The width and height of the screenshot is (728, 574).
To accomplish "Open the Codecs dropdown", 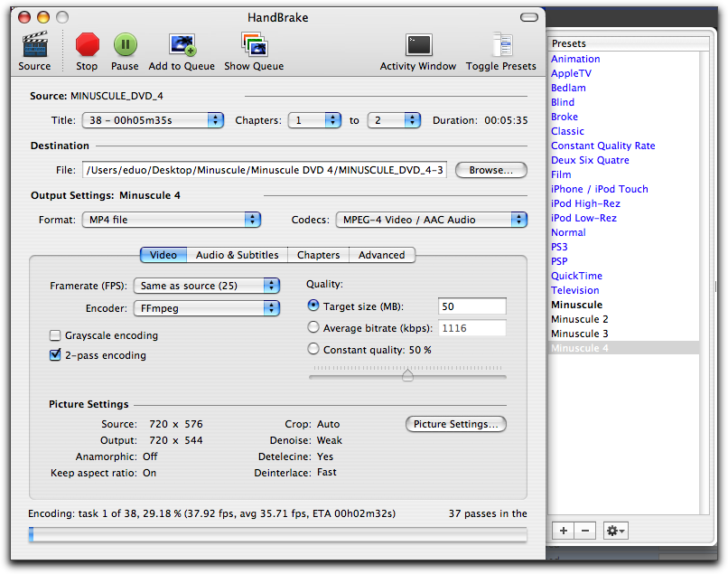I will tap(432, 220).
